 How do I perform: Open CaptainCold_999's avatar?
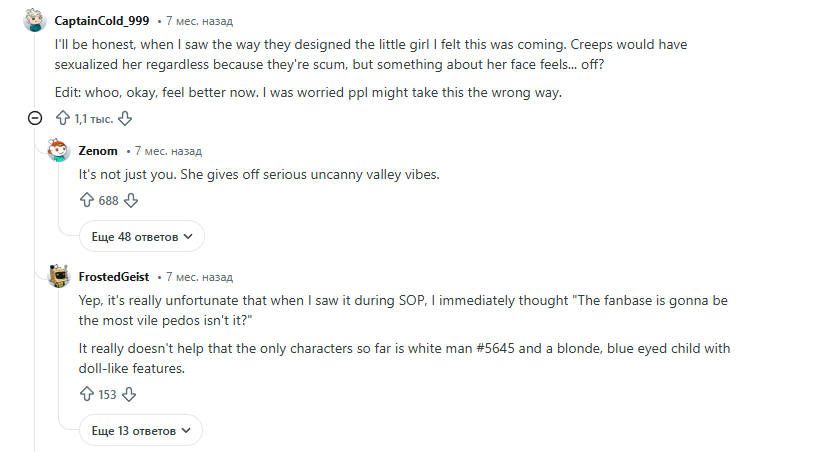pyautogui.click(x=35, y=20)
